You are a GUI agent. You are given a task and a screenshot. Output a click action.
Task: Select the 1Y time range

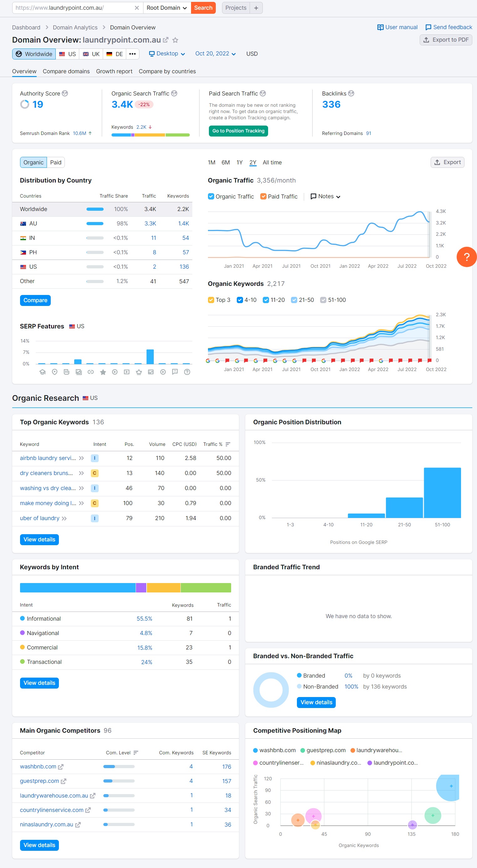[239, 163]
